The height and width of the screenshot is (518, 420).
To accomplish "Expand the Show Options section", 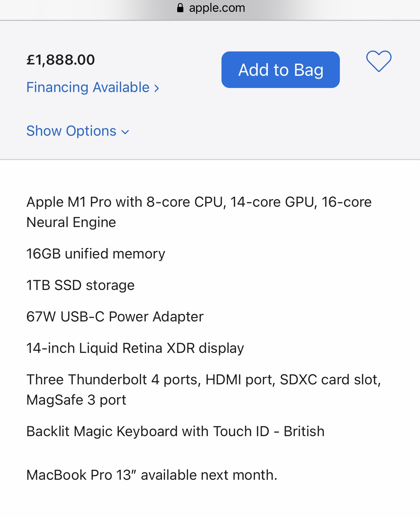I will (x=71, y=131).
